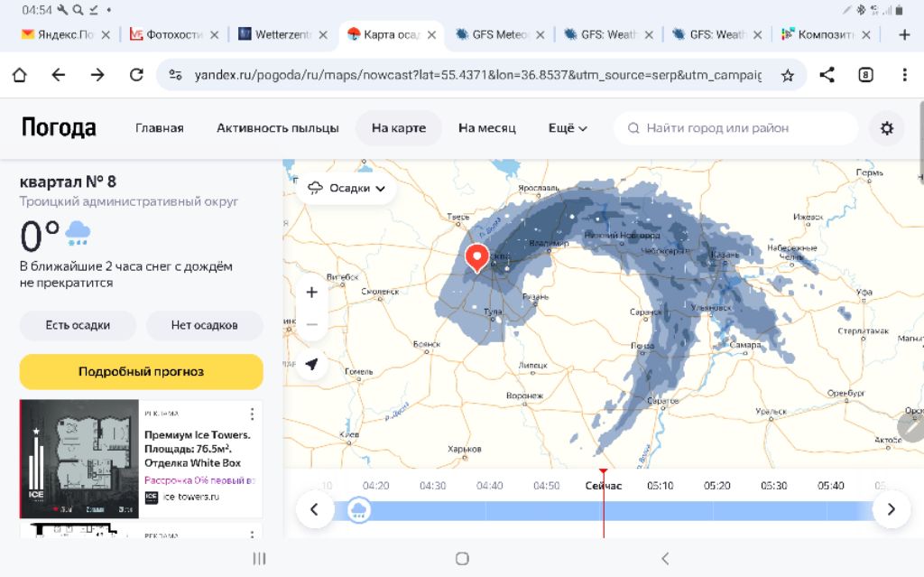Screen dimensions: 924x577
Task: Zoom out on the precipitation map
Action: click(311, 324)
